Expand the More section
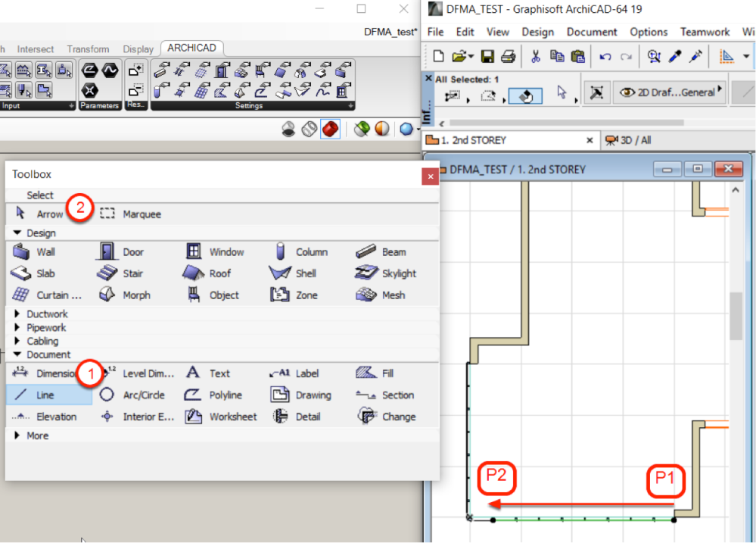 click(x=17, y=435)
